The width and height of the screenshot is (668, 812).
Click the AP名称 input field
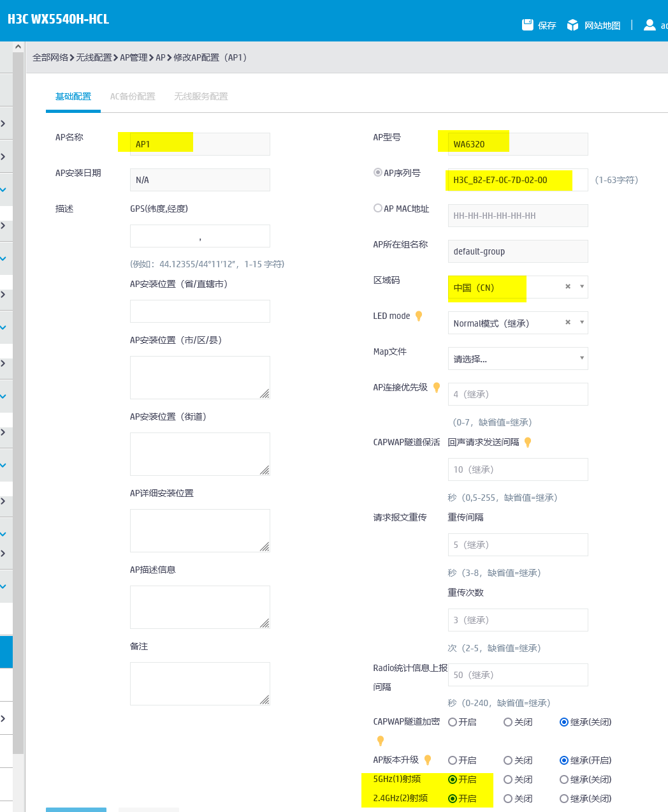click(200, 144)
